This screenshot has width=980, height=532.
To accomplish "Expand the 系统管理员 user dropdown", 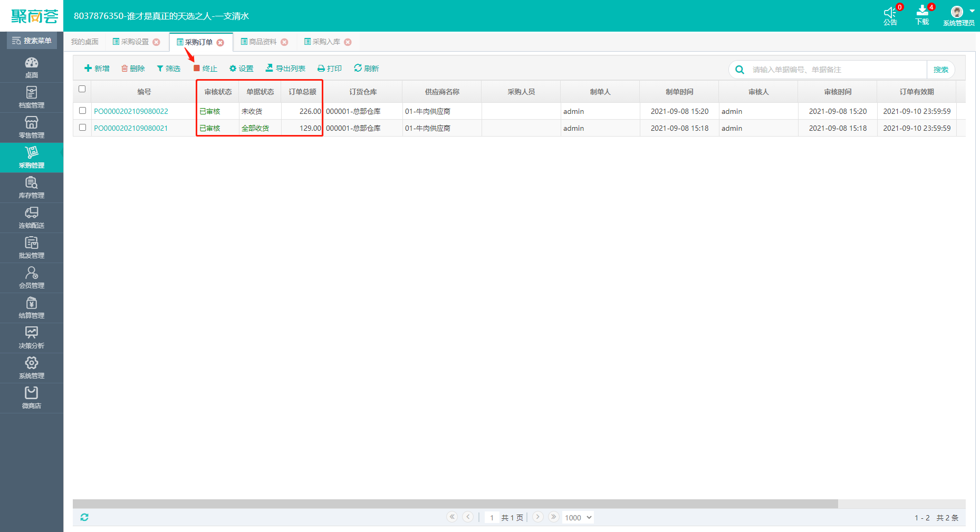I will coord(959,16).
